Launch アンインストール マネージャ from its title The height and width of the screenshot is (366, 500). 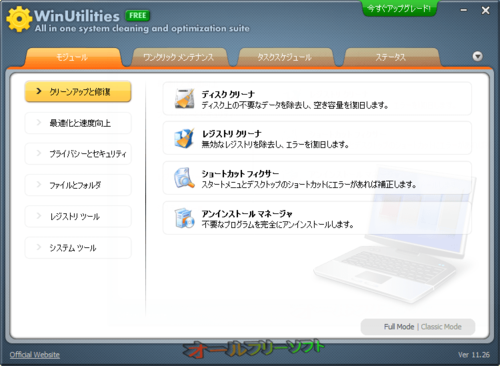pyautogui.click(x=247, y=213)
